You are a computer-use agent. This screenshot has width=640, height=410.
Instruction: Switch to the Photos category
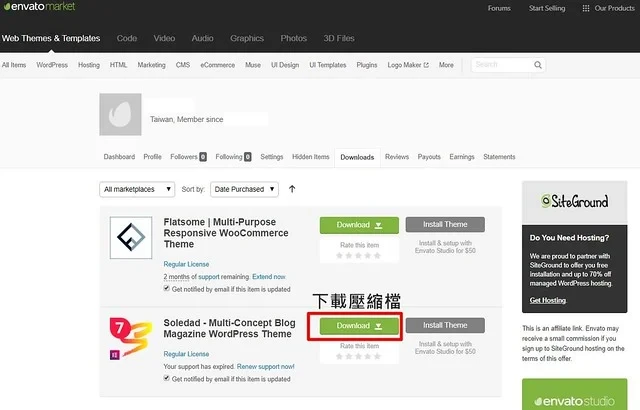point(293,38)
